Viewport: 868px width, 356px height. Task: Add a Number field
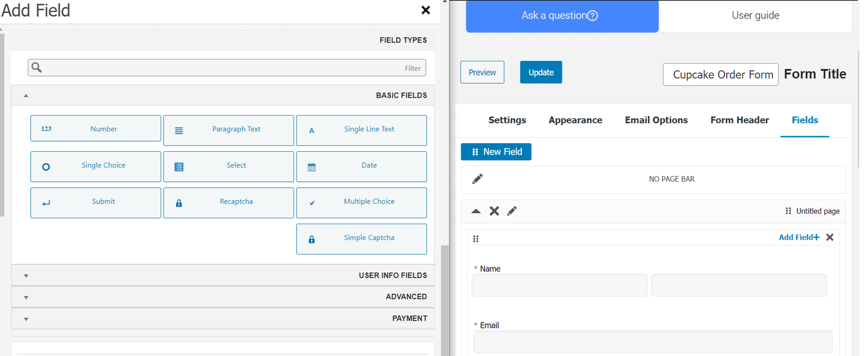pyautogui.click(x=95, y=129)
